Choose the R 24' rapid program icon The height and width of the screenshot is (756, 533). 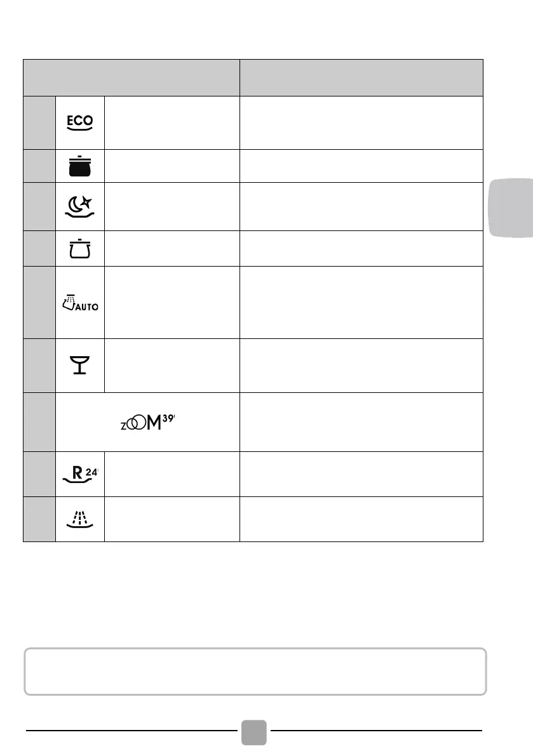pos(80,473)
